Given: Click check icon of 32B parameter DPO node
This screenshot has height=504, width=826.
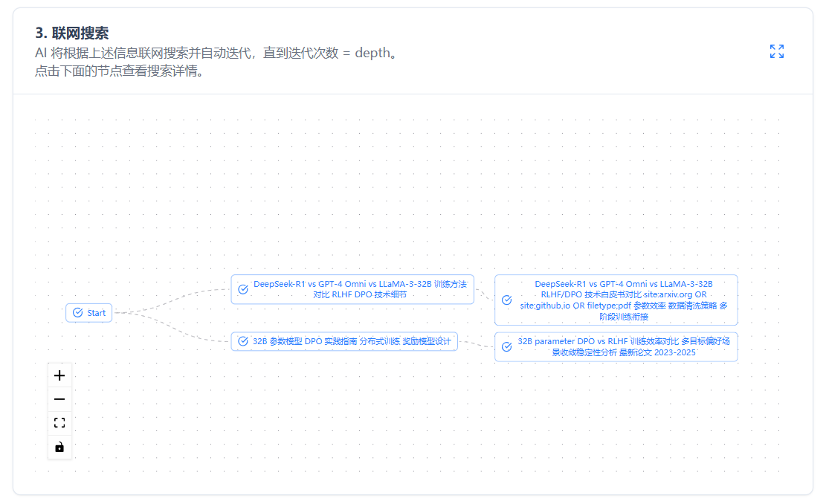Looking at the screenshot, I should [x=507, y=347].
